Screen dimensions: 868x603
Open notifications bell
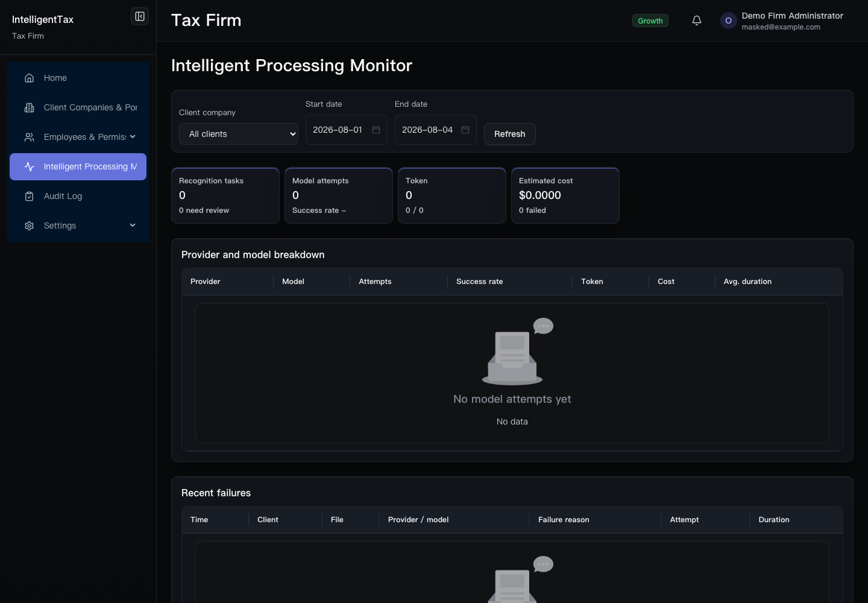tap(697, 21)
